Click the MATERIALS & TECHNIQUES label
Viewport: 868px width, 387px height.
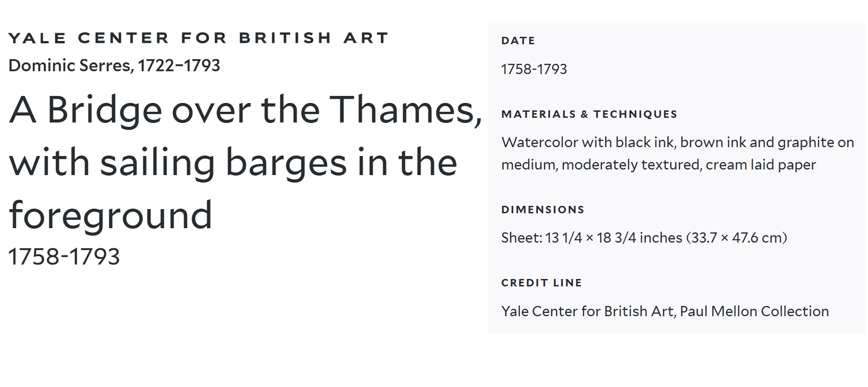(x=589, y=115)
